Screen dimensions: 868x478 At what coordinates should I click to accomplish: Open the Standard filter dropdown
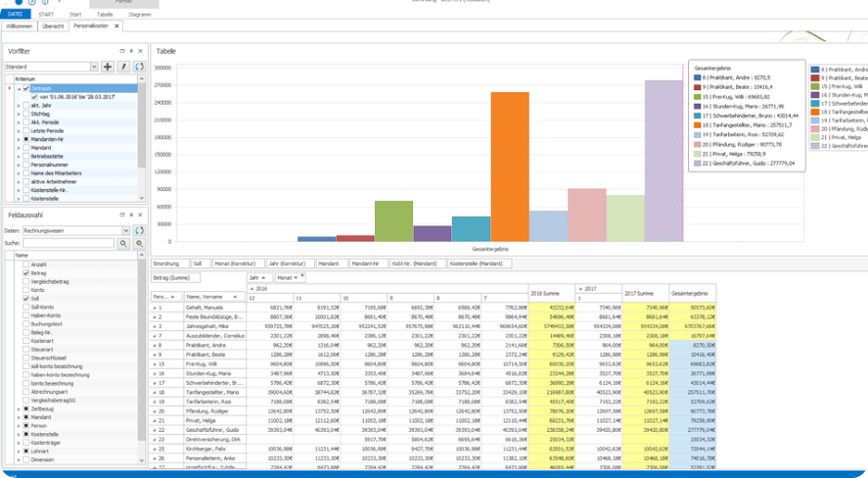(x=94, y=67)
